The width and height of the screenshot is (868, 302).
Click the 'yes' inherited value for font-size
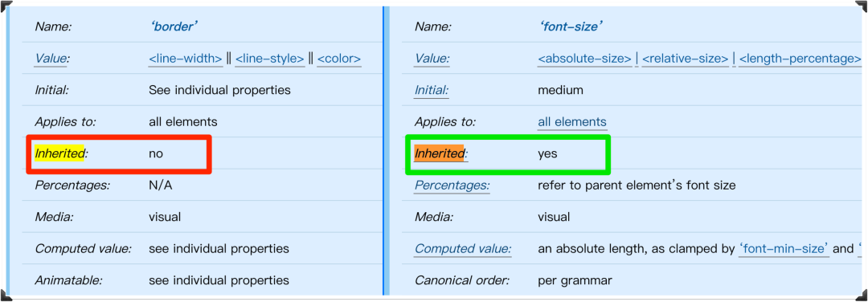547,153
